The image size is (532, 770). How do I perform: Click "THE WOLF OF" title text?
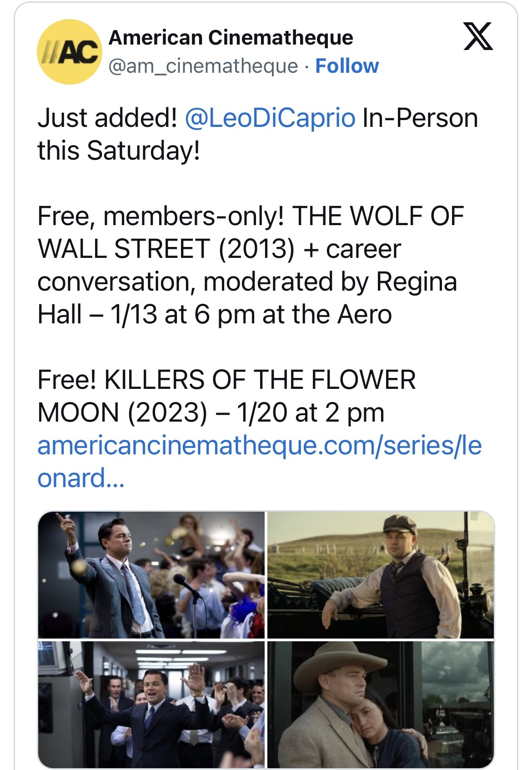pyautogui.click(x=378, y=216)
